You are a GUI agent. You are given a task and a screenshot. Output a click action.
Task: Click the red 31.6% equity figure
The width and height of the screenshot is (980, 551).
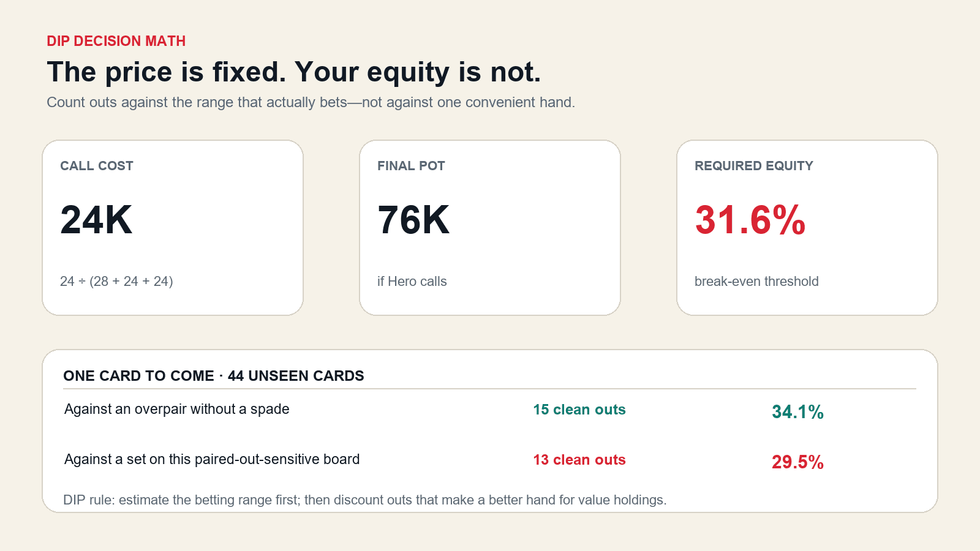pos(750,220)
